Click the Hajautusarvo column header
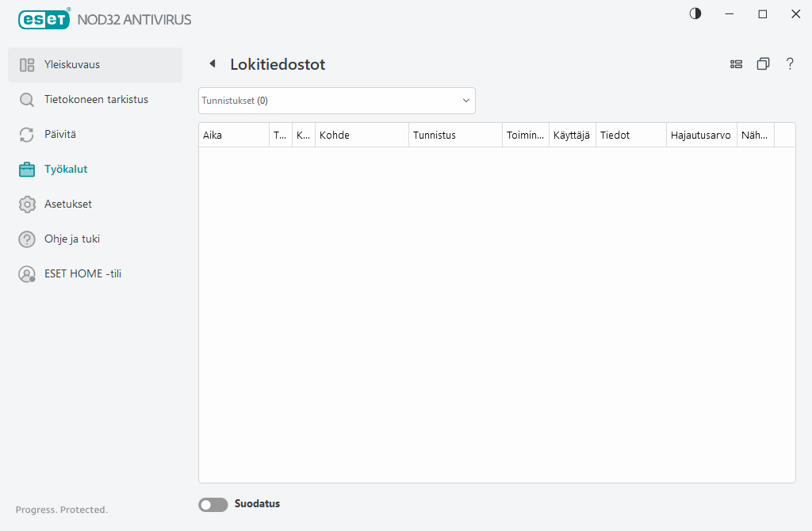Image resolution: width=812 pixels, height=531 pixels. [701, 135]
